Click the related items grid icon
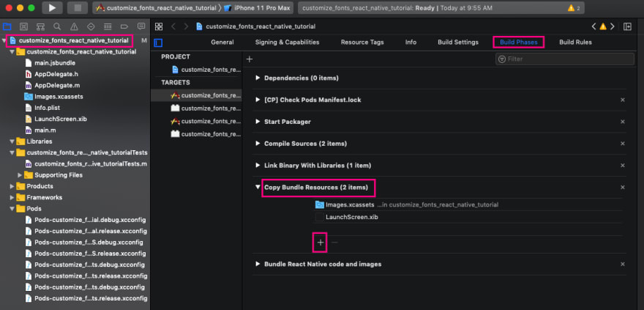The height and width of the screenshot is (310, 644). 159,26
